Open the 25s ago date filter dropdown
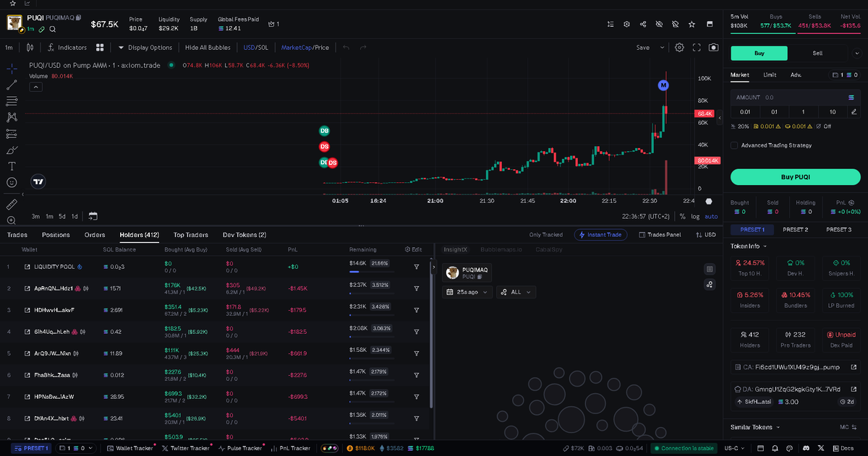Viewport: 868px width, 456px height. pyautogui.click(x=467, y=292)
